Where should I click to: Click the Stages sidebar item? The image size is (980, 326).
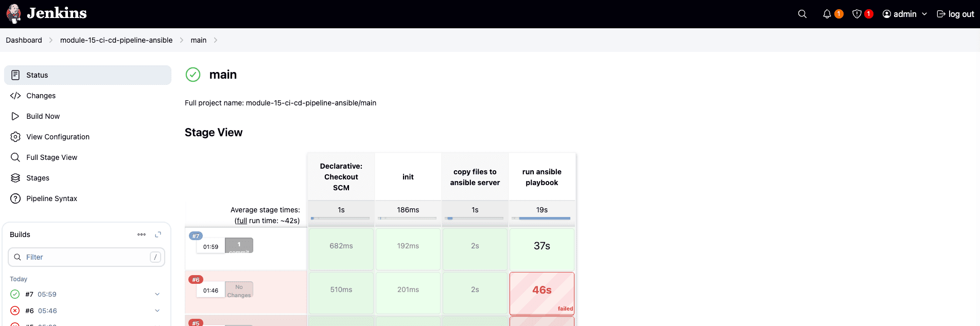pos(87,178)
